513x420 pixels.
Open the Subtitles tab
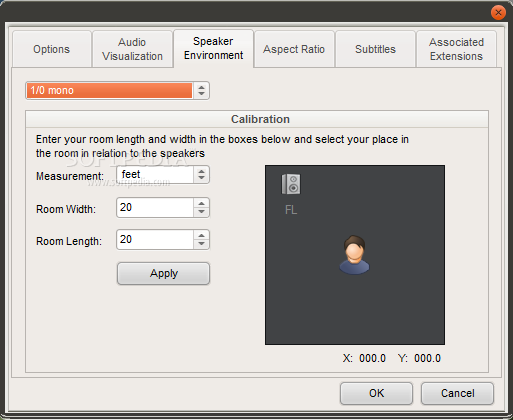[x=375, y=49]
